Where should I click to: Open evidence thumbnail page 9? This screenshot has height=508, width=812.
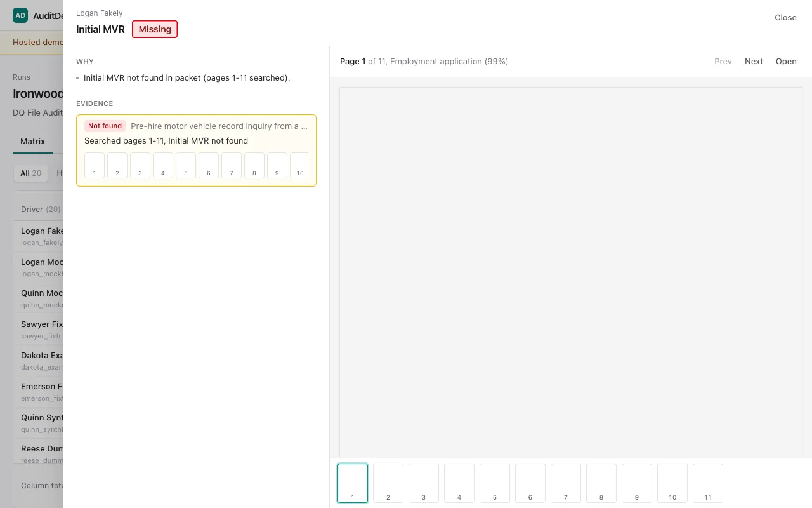tap(277, 165)
